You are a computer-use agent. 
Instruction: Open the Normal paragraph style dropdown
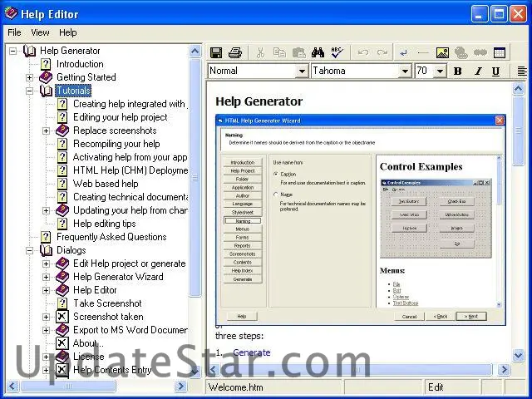(302, 71)
